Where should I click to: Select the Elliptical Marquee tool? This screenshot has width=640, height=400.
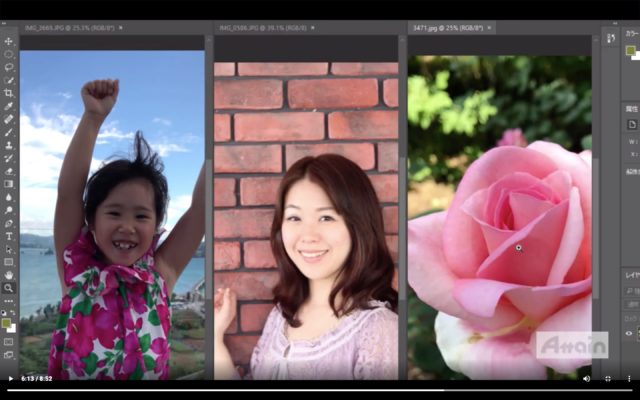tap(9, 54)
